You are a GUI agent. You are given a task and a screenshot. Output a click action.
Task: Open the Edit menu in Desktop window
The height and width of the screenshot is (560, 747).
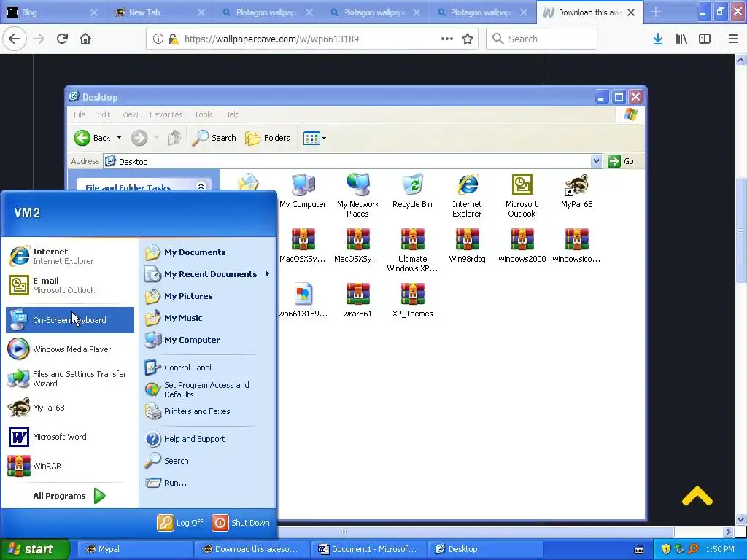[104, 114]
